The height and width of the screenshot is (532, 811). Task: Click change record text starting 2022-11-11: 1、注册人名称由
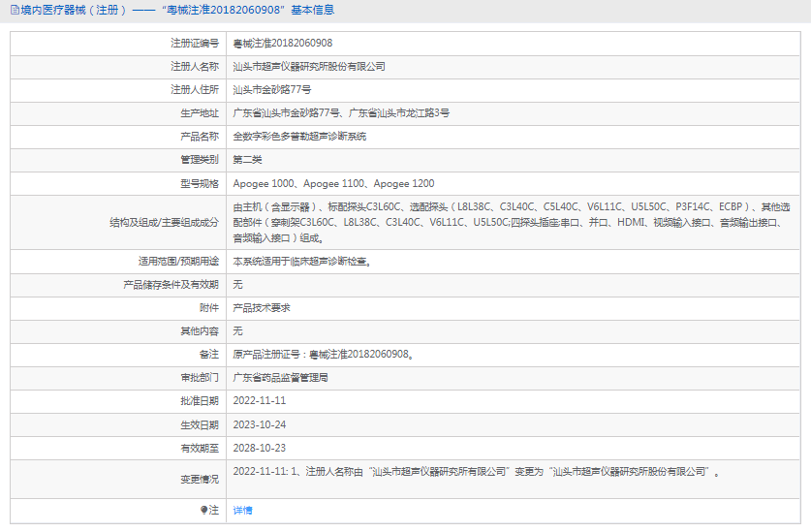tap(477, 472)
